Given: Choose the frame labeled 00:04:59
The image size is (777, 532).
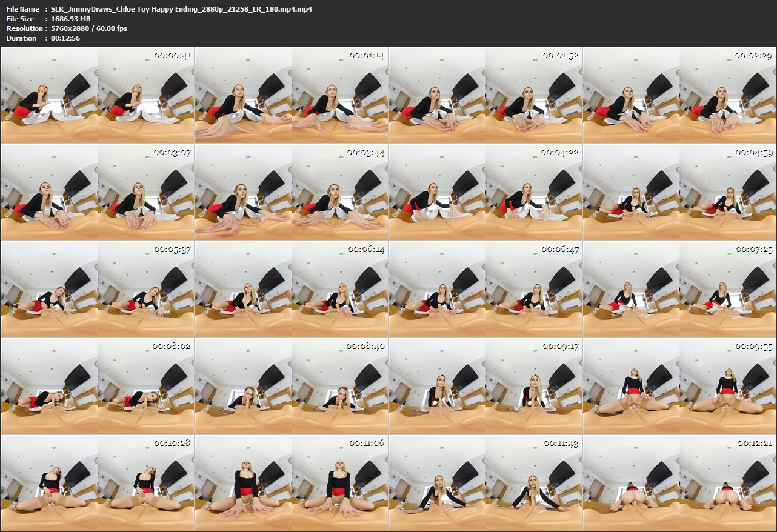Looking at the screenshot, I should click(679, 192).
